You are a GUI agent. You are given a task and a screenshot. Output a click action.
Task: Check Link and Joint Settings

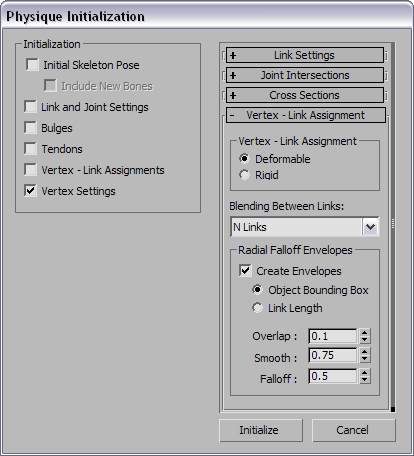[x=30, y=107]
